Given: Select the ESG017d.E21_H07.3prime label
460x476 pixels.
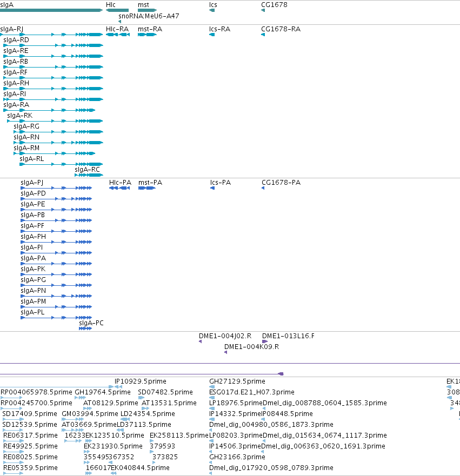Looking at the screenshot, I should pyautogui.click(x=252, y=392).
